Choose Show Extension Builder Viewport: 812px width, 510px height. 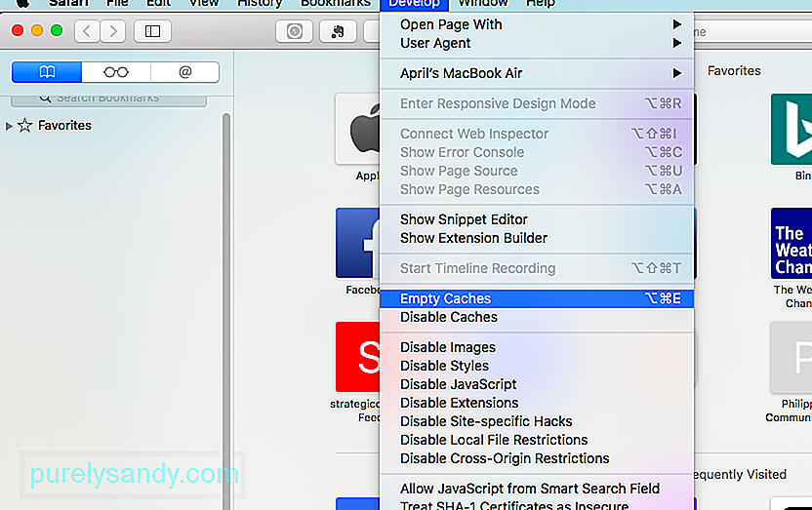pyautogui.click(x=537, y=238)
